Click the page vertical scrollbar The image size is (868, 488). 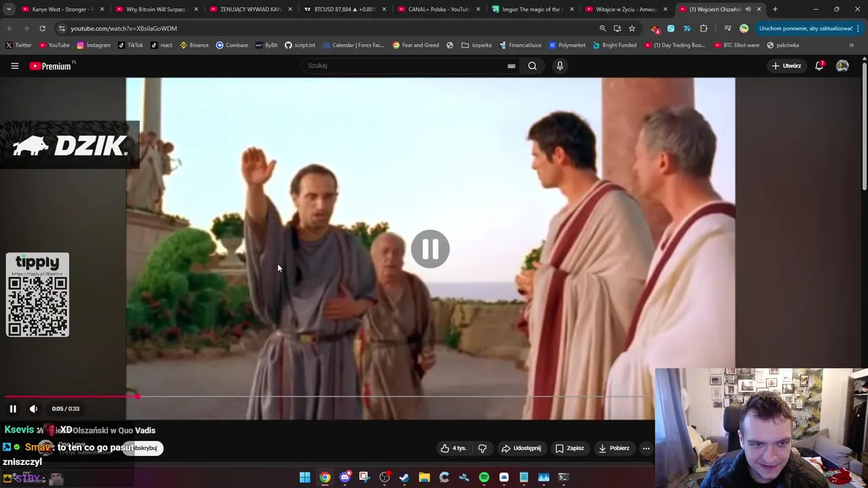coord(865,125)
